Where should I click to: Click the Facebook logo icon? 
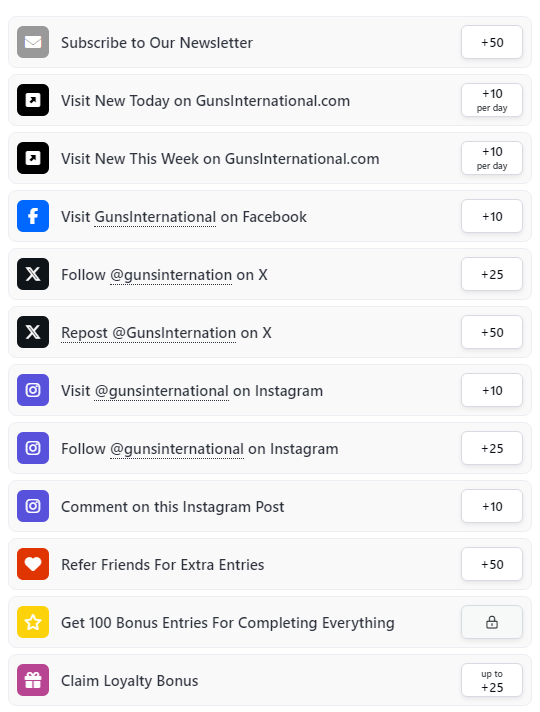[33, 216]
